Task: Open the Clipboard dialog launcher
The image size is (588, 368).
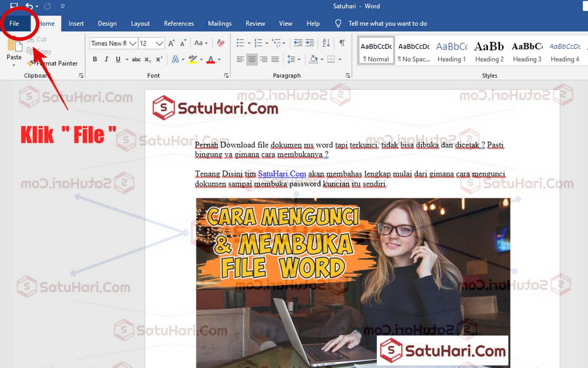Action: (81, 75)
